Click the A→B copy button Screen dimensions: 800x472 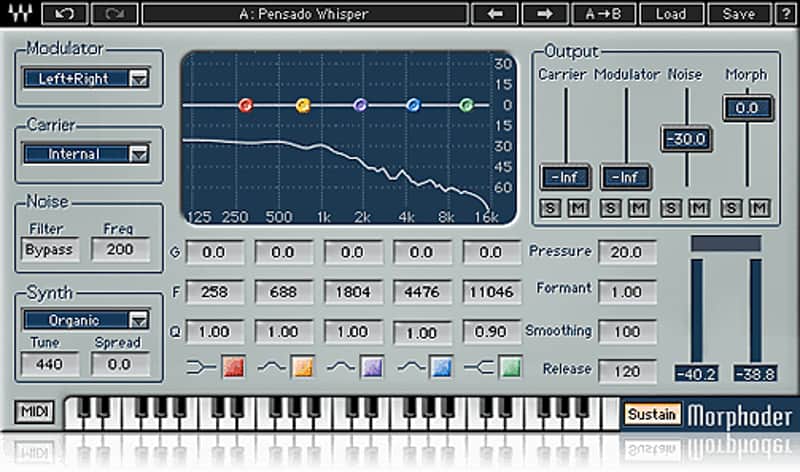(x=604, y=14)
